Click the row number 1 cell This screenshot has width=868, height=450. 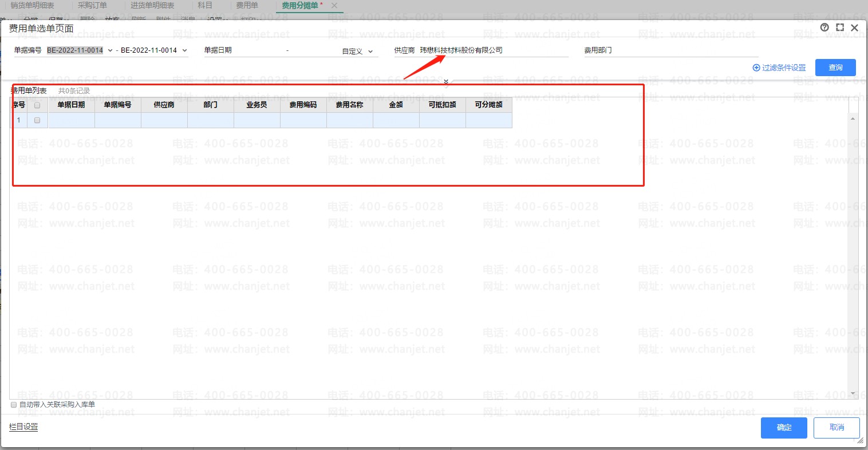click(x=19, y=120)
